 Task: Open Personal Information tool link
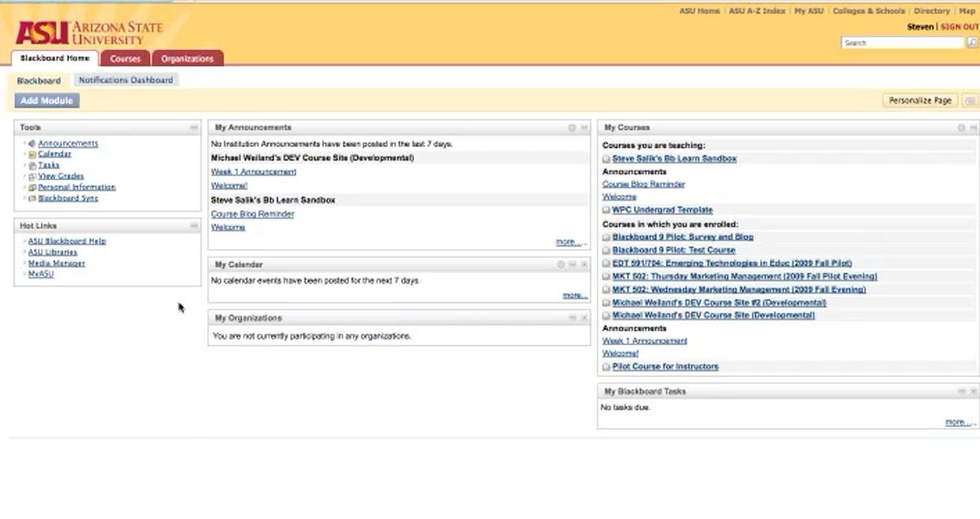76,188
